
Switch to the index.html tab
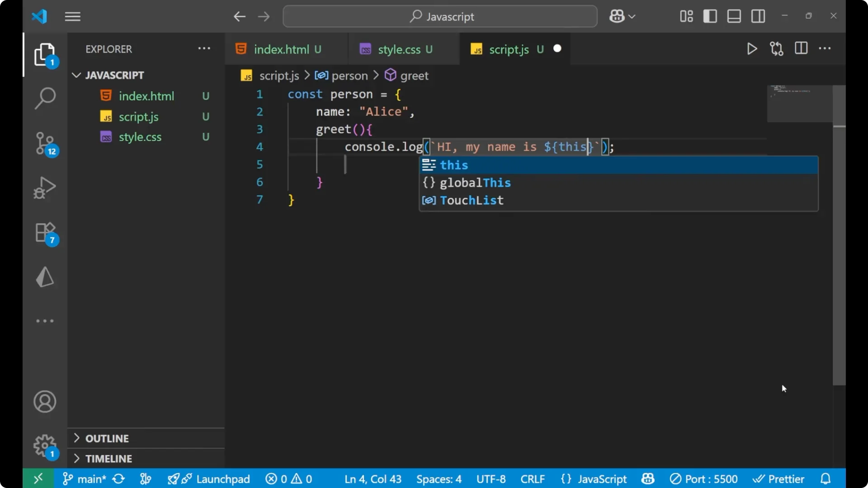[281, 49]
